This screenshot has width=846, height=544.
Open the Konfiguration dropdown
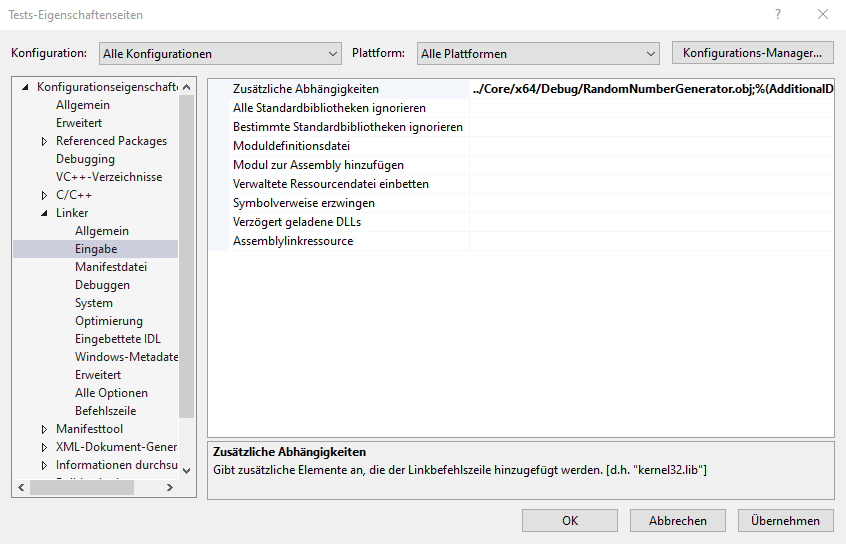click(x=220, y=53)
